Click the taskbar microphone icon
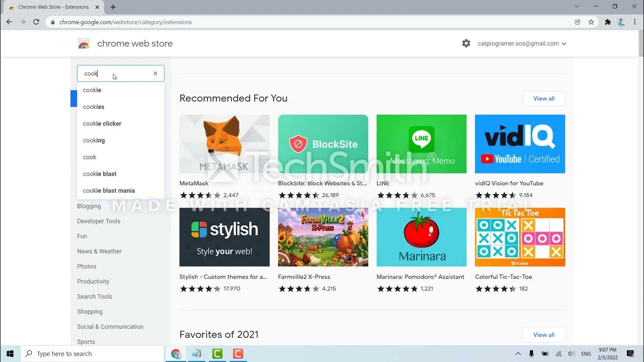Viewport: 644px width, 362px height. click(x=531, y=354)
